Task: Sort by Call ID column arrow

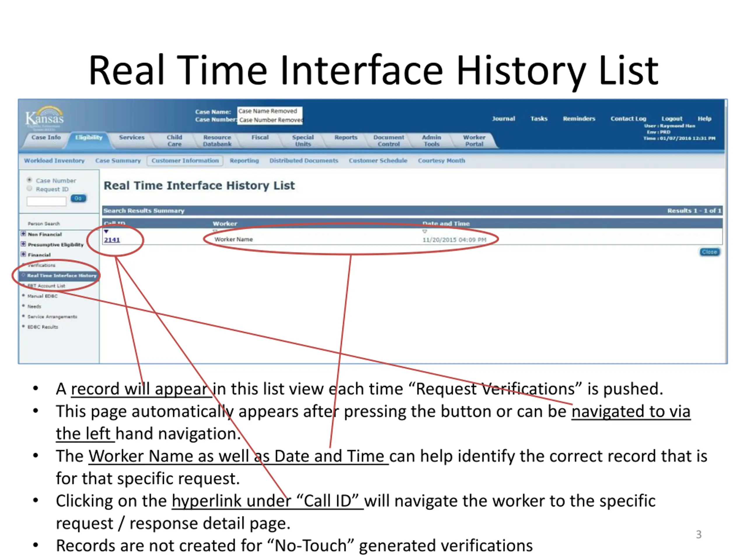Action: click(107, 232)
